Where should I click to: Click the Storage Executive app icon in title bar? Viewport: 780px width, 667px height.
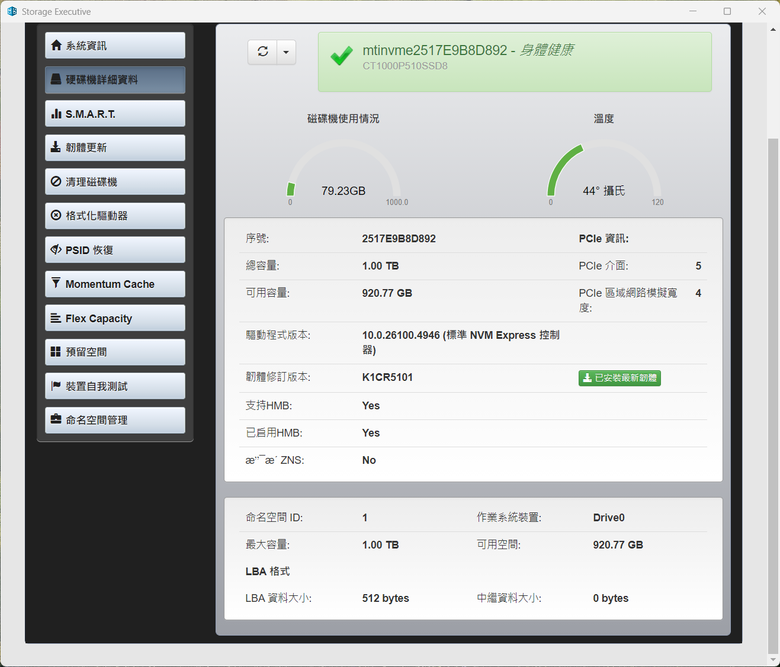pyautogui.click(x=12, y=11)
